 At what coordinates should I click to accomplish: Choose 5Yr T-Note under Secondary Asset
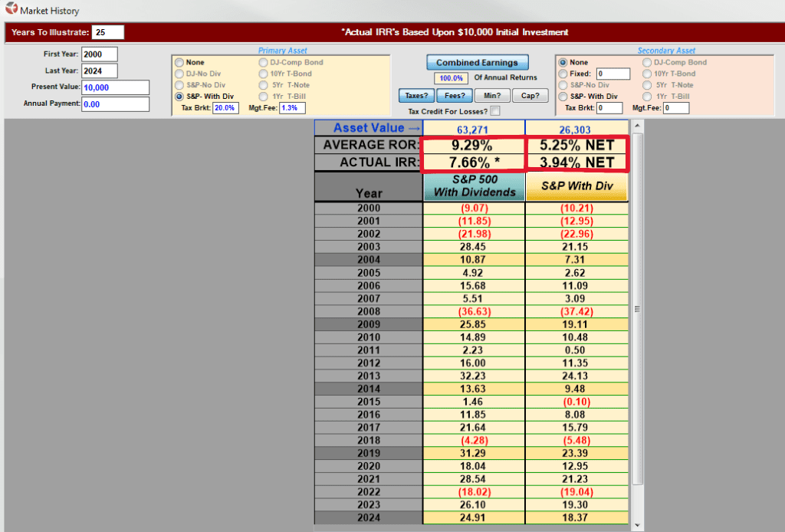(x=647, y=85)
